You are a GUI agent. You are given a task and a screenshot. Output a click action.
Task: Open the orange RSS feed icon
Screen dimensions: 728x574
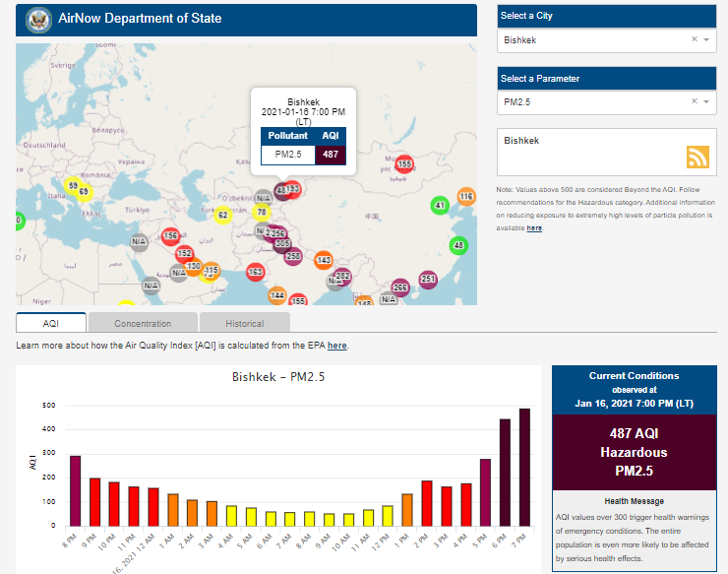(698, 157)
